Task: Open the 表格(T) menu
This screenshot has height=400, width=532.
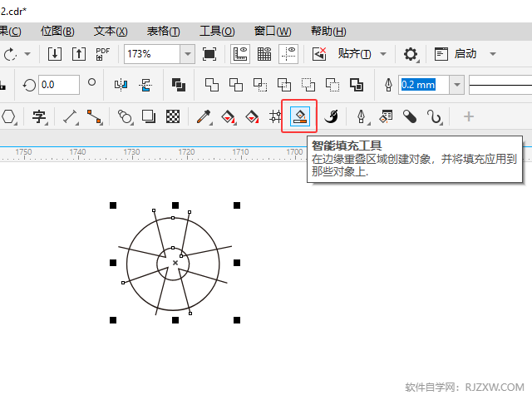Action: [x=163, y=32]
